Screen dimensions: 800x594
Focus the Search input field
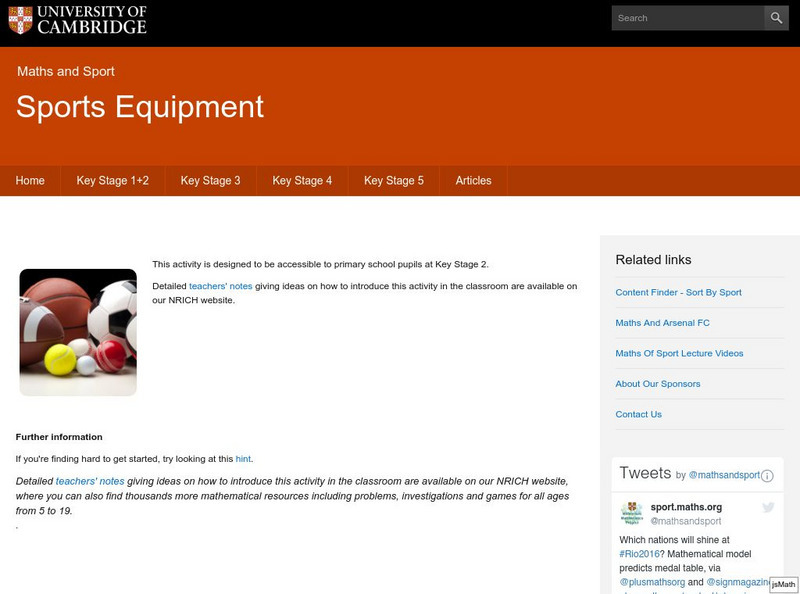pos(688,18)
